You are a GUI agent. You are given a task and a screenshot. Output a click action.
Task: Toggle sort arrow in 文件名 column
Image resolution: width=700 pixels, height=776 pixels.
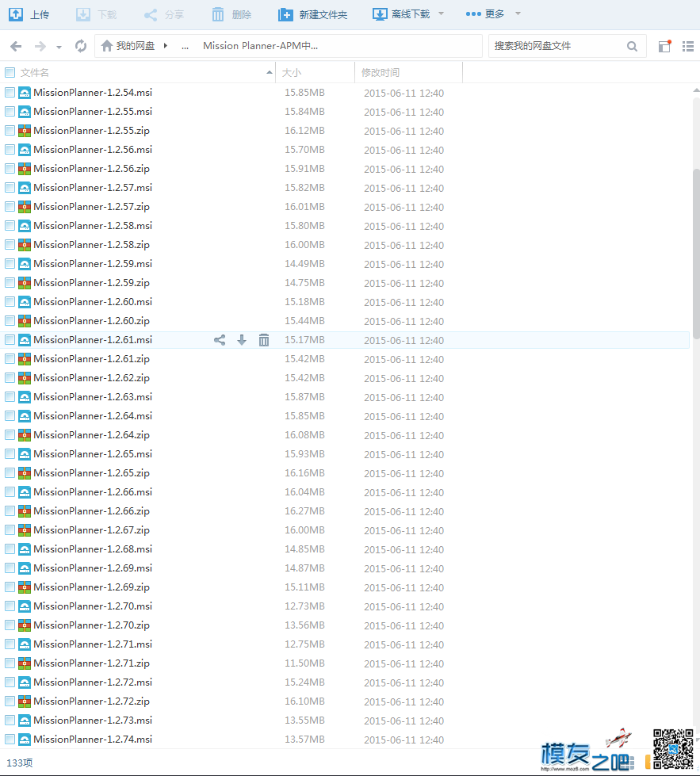269,73
